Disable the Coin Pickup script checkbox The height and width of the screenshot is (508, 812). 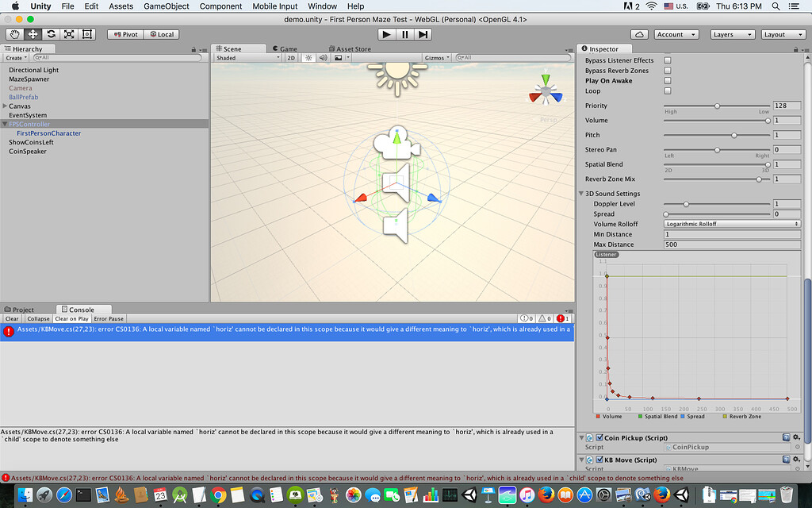(599, 437)
